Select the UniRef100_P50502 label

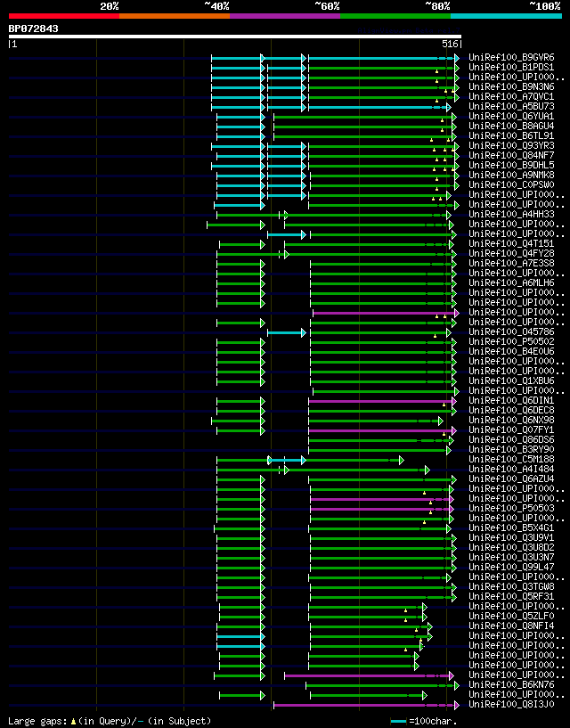511,341
